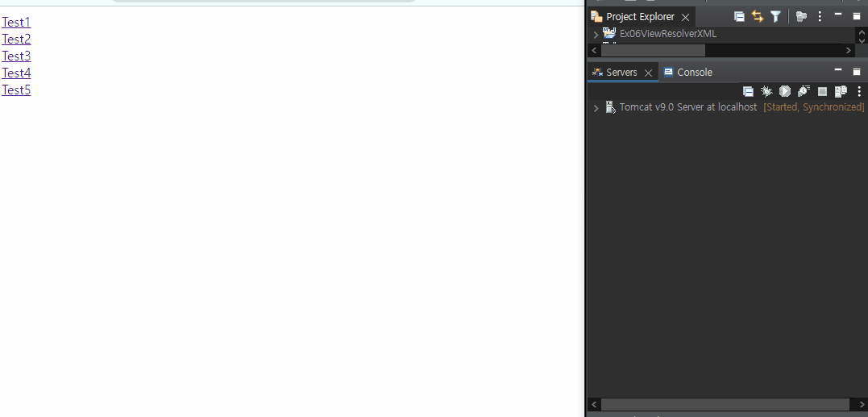Click Project Explorer horizontal scrollbar thumb
Screen dimensions: 868x417
pos(653,50)
